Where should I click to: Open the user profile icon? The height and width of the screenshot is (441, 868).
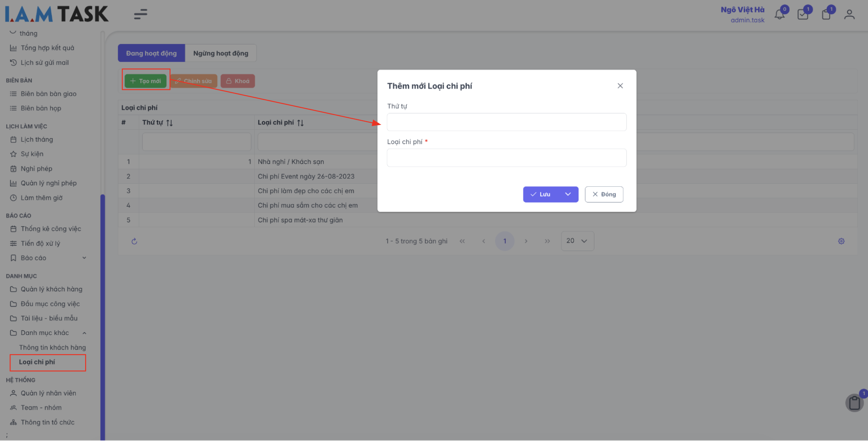point(849,15)
